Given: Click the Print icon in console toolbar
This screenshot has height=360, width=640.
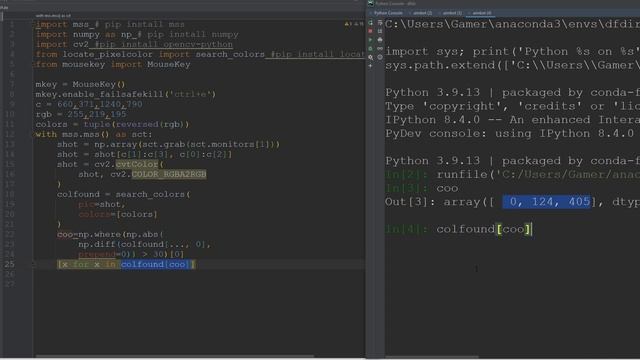Looking at the screenshot, I should (x=380, y=40).
